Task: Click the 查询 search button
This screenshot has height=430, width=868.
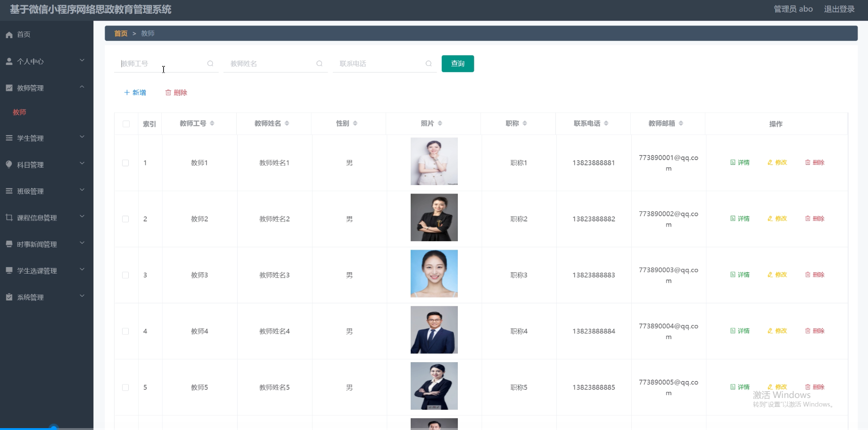Action: [458, 64]
